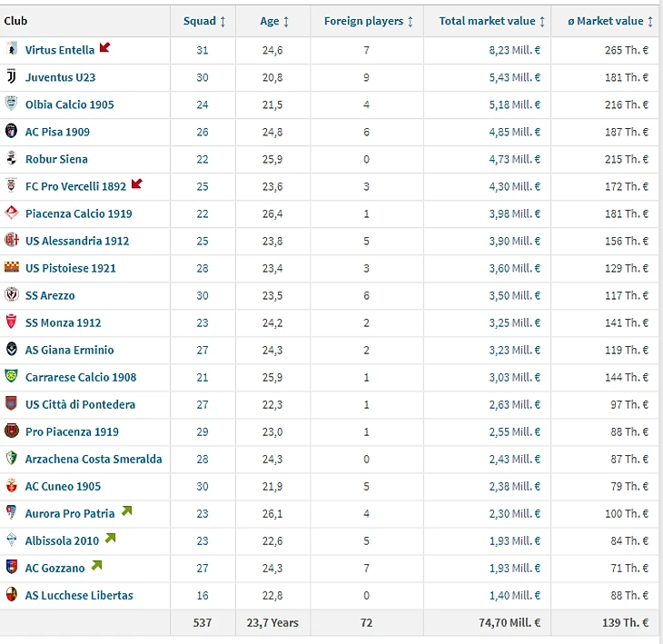Click the Piacenza Calcio 1919 crest icon
The width and height of the screenshot is (663, 644).
point(12,213)
